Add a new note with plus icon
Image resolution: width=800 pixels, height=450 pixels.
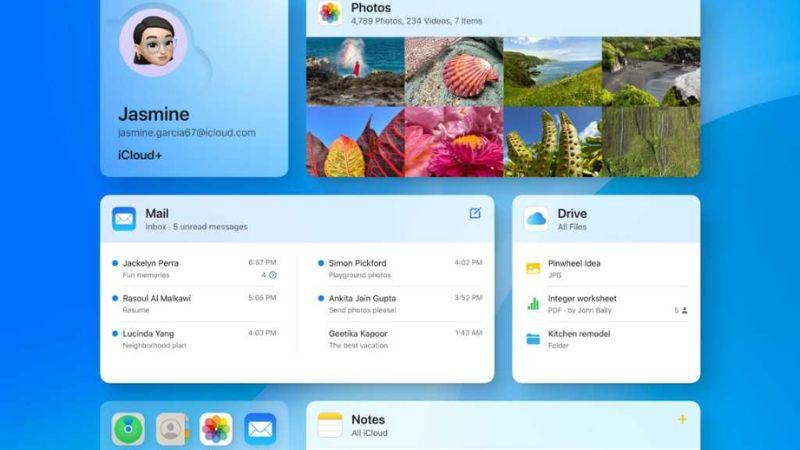point(682,419)
